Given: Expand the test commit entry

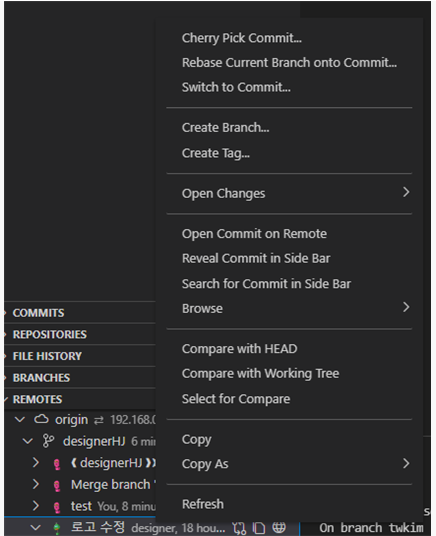Looking at the screenshot, I should click(36, 506).
